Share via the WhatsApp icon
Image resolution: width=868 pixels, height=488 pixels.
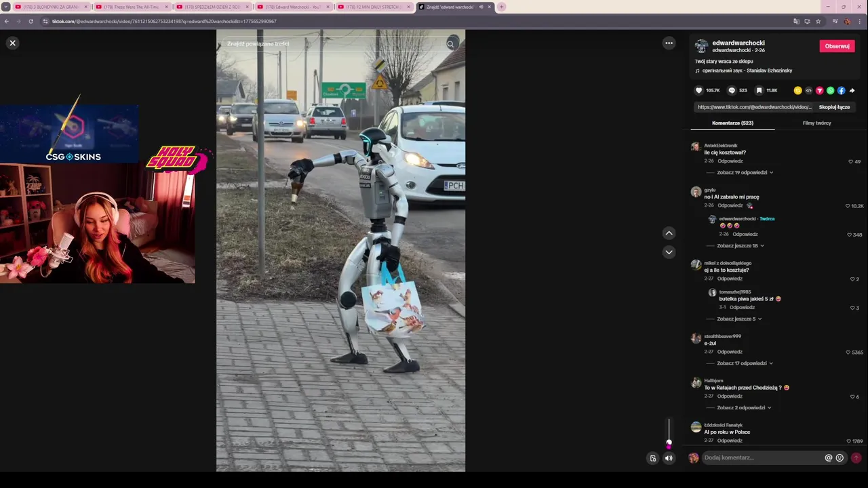[x=830, y=90]
